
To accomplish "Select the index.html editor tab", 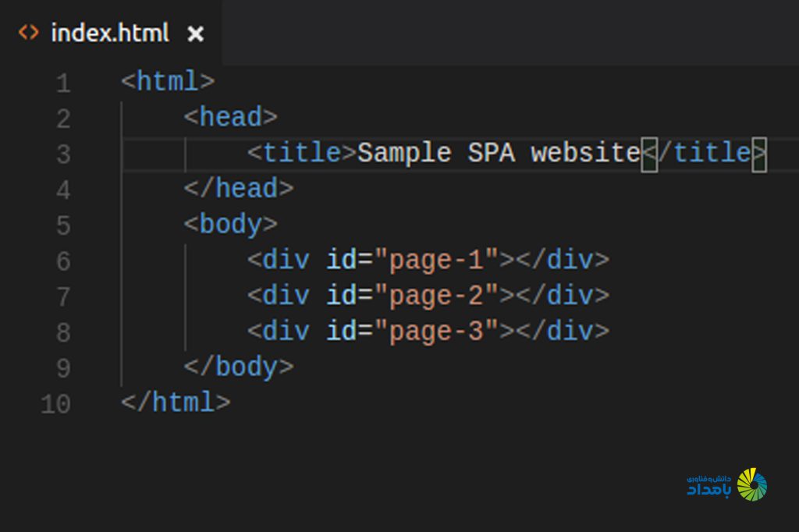I will click(111, 33).
